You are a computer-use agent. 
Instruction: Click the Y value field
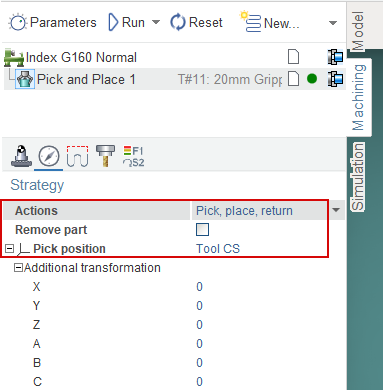(199, 306)
